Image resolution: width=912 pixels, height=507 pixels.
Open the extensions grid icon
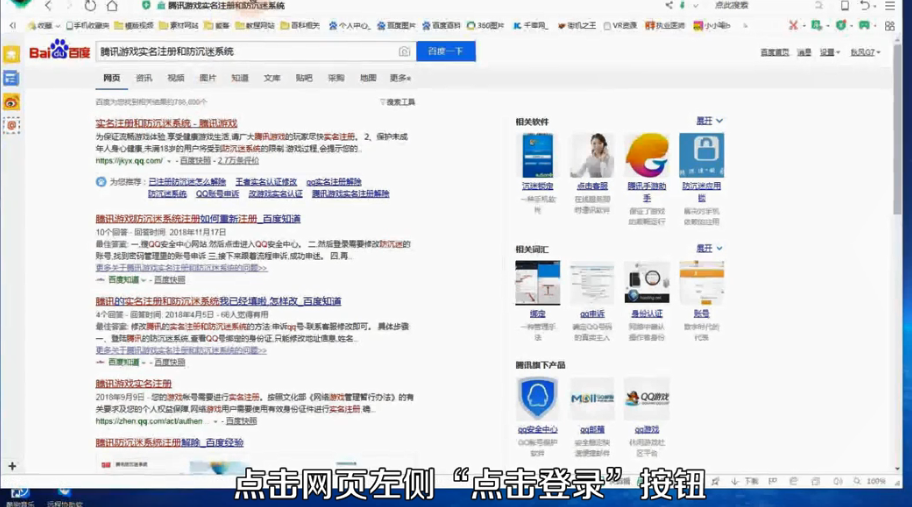click(889, 26)
